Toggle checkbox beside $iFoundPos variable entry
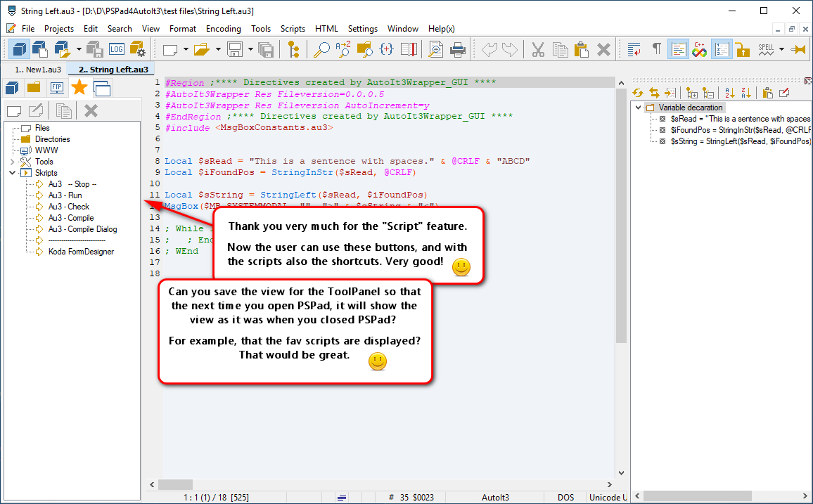This screenshot has height=504, width=813. [662, 130]
